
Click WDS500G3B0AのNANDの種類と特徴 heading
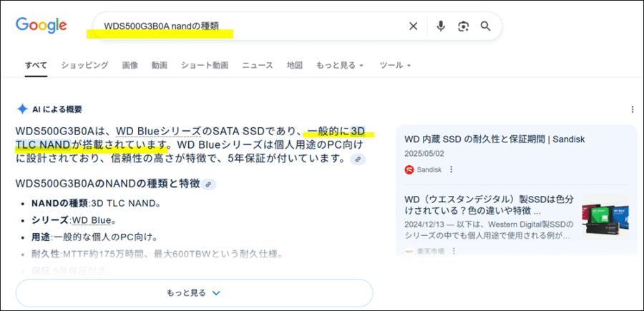pos(107,184)
